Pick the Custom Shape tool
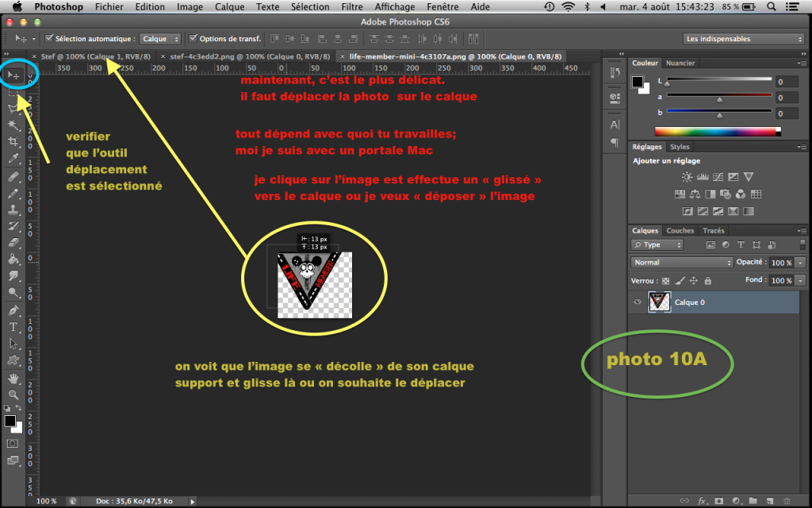Viewport: 812px width, 508px height. [x=13, y=360]
